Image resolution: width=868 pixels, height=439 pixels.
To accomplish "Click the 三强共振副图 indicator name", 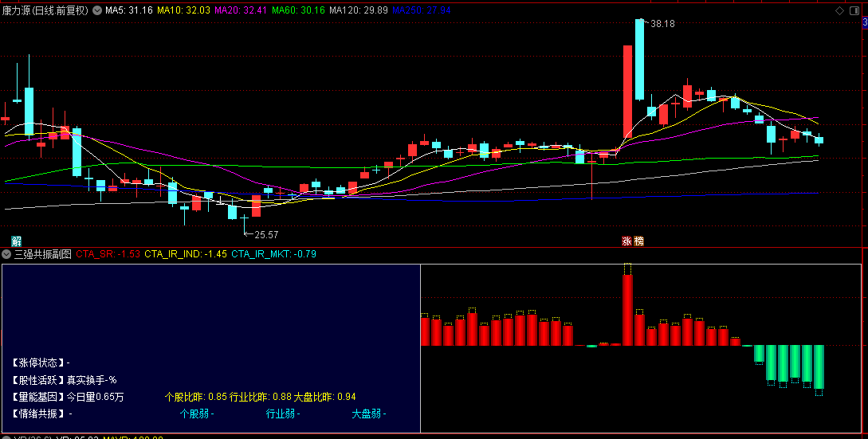I will pos(42,254).
